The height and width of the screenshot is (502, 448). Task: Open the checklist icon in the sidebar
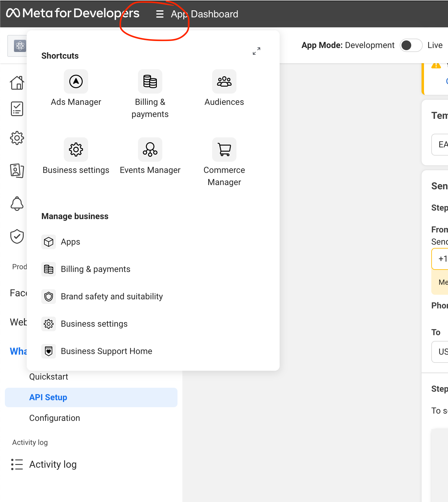tap(17, 109)
